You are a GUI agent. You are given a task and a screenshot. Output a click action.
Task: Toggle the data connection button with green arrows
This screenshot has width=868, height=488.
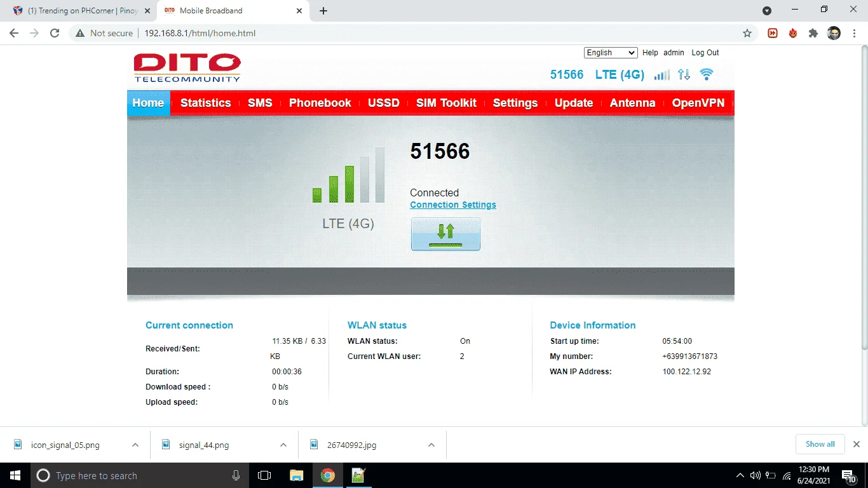(x=445, y=234)
